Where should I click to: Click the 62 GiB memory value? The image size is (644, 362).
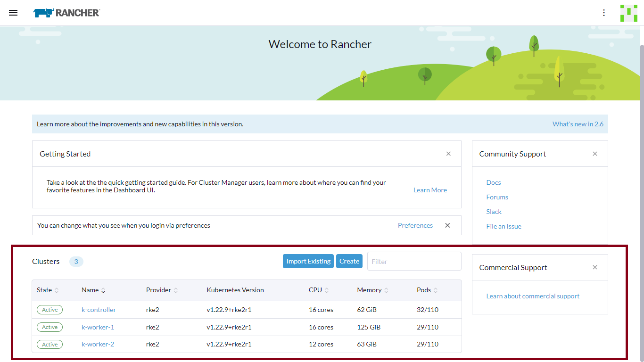click(367, 310)
